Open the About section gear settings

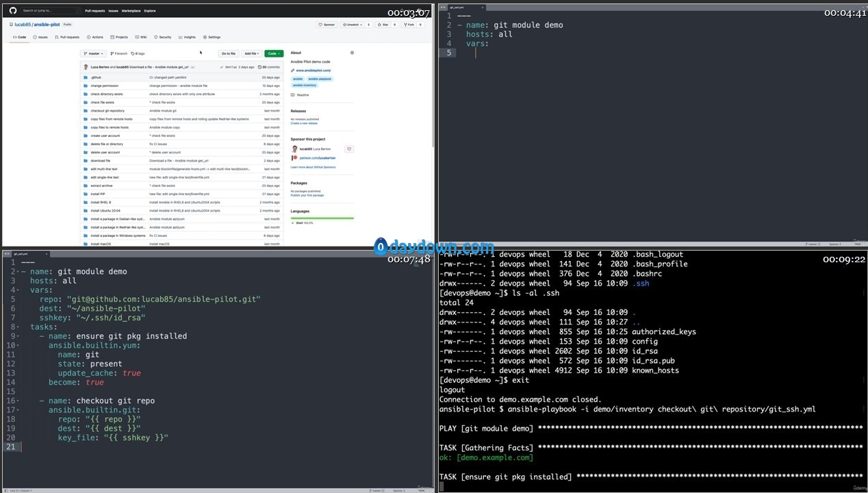[x=352, y=53]
